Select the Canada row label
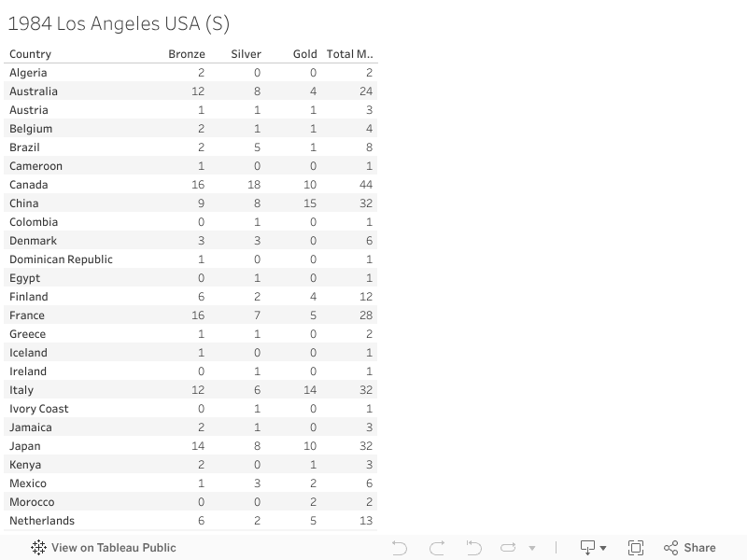 tap(29, 185)
